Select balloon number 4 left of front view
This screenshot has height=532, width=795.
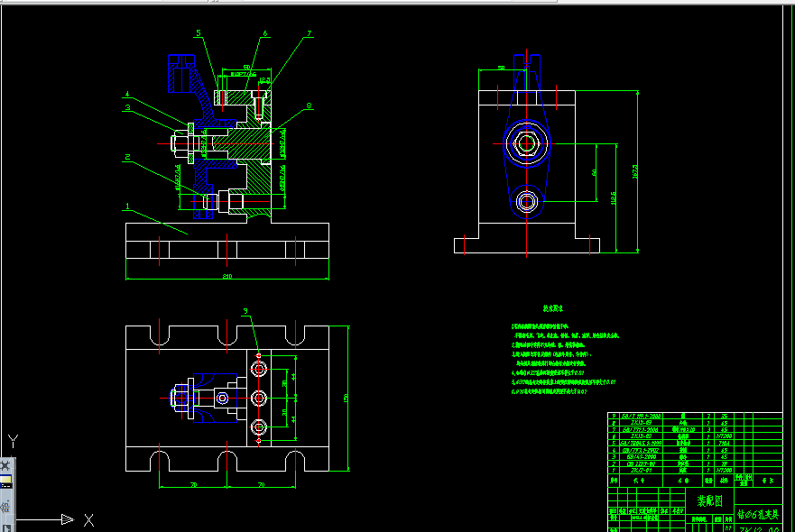[127, 94]
